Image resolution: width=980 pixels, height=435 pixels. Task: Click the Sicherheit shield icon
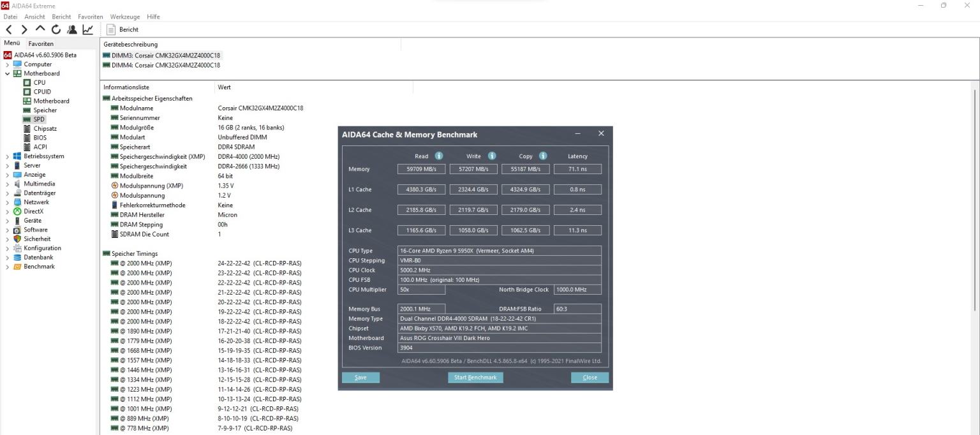(x=17, y=239)
